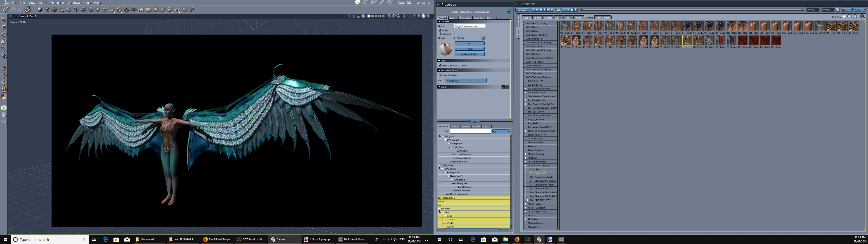Click the shader preview sphere
868x244 pixels.
tap(446, 49)
